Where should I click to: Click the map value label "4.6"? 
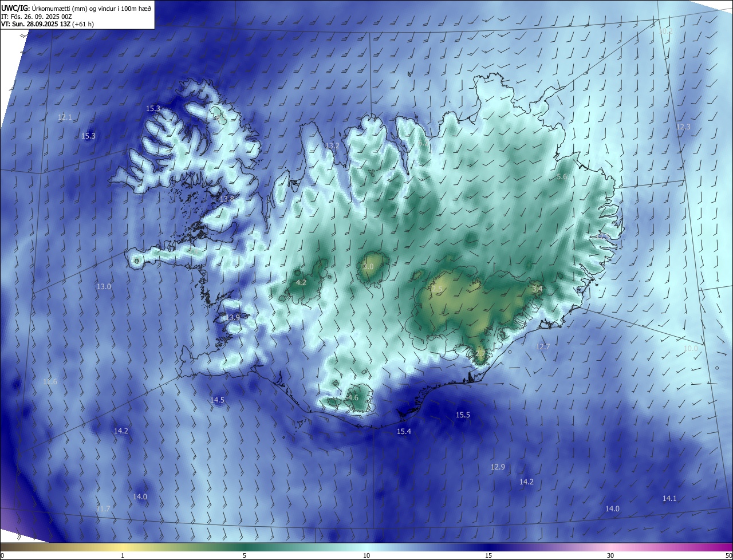(353, 397)
